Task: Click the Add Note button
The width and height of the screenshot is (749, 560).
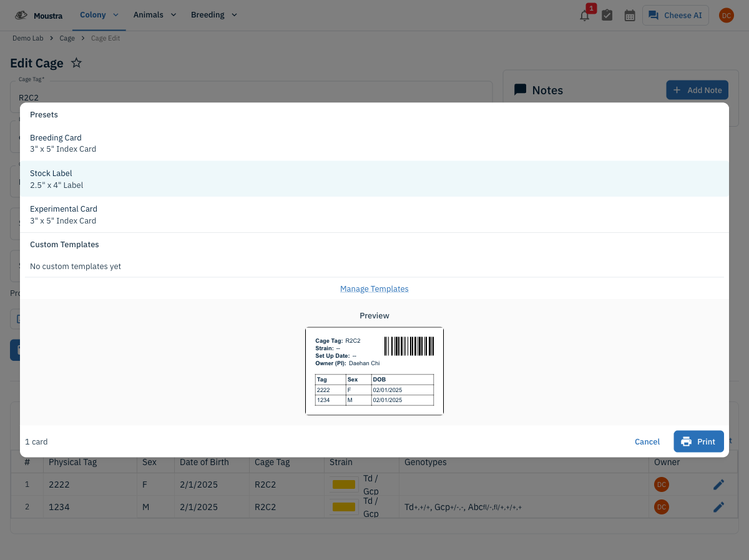Action: tap(697, 90)
